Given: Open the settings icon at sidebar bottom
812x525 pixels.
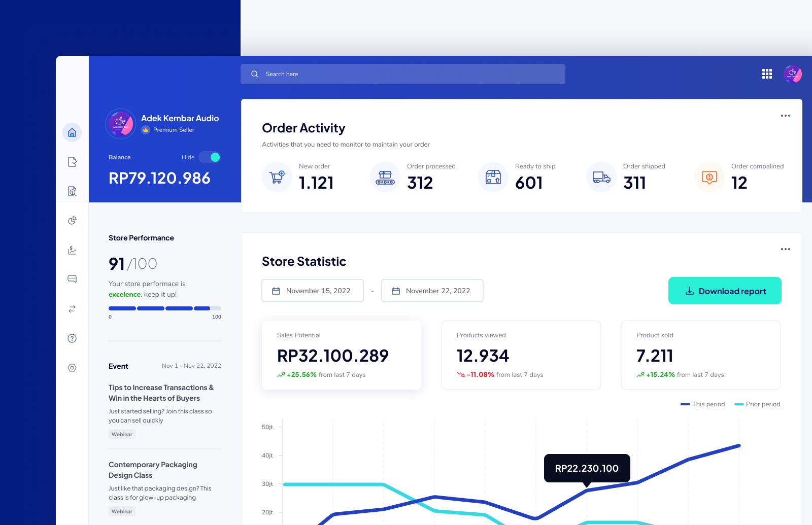Looking at the screenshot, I should pos(72,367).
